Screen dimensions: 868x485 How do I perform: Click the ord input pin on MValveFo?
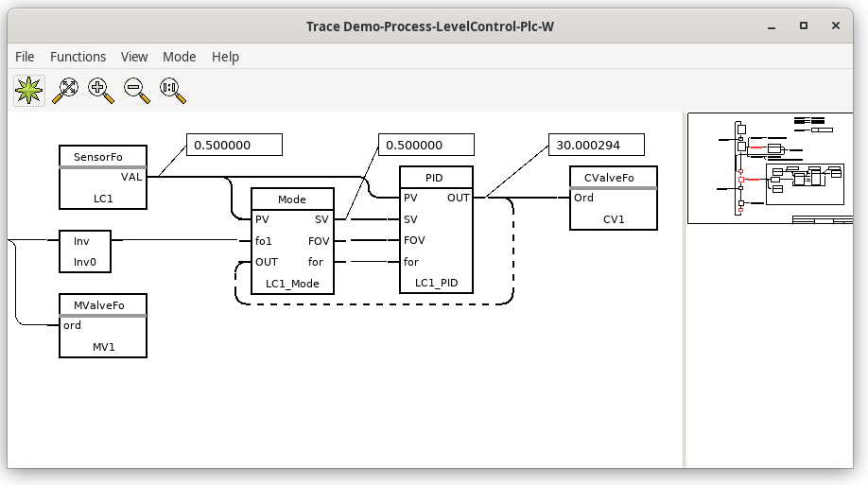(72, 325)
